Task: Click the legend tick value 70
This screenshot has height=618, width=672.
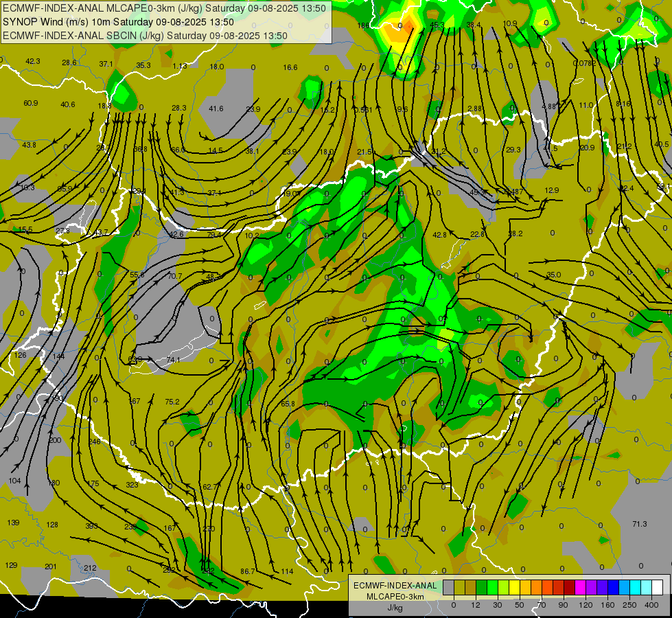Action: point(542,605)
